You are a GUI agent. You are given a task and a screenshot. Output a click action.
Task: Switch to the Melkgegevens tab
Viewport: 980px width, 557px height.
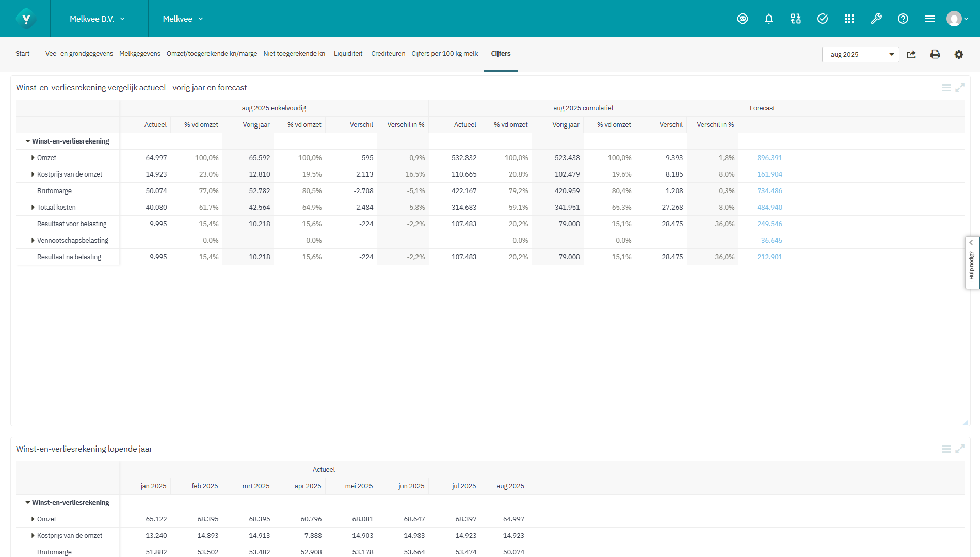(x=139, y=54)
